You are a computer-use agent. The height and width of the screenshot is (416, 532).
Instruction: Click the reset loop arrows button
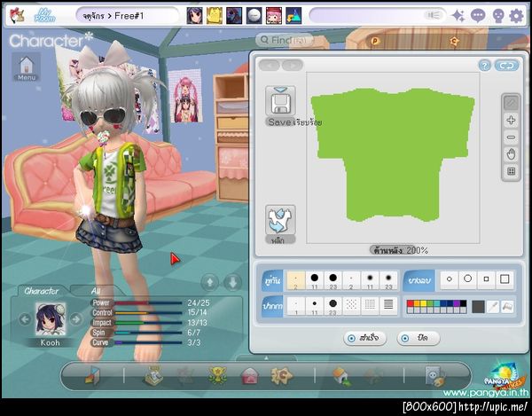point(506,65)
